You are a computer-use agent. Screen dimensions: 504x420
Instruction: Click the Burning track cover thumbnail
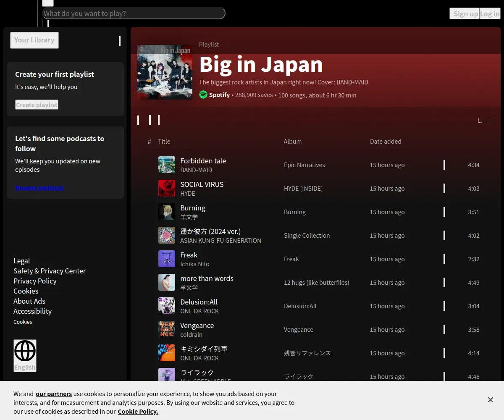tap(167, 212)
